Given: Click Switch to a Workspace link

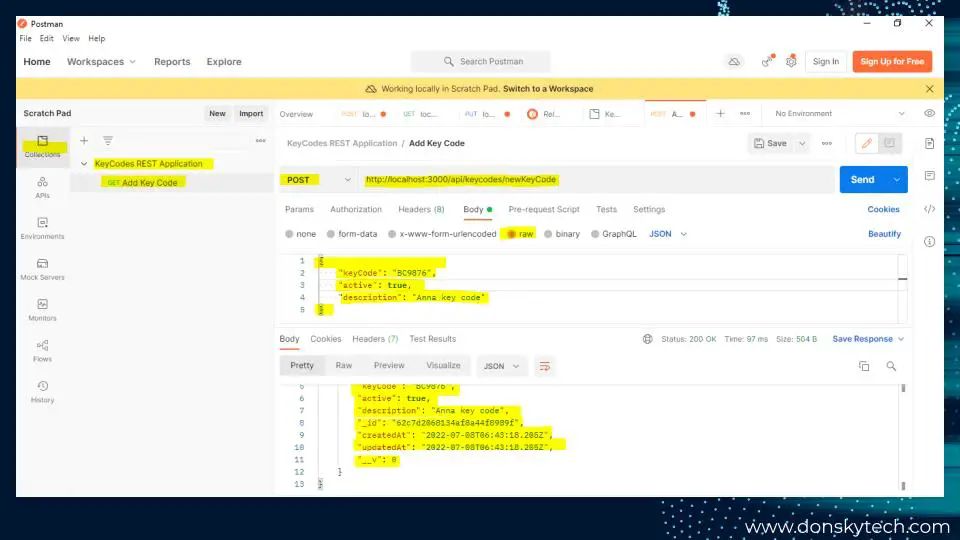Looking at the screenshot, I should [x=548, y=89].
